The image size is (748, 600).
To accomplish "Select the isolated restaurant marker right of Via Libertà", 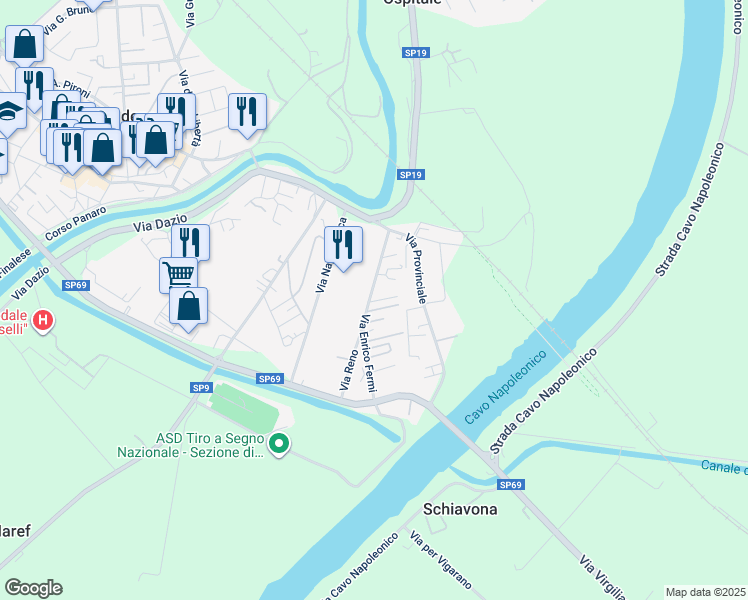I will pos(247,112).
